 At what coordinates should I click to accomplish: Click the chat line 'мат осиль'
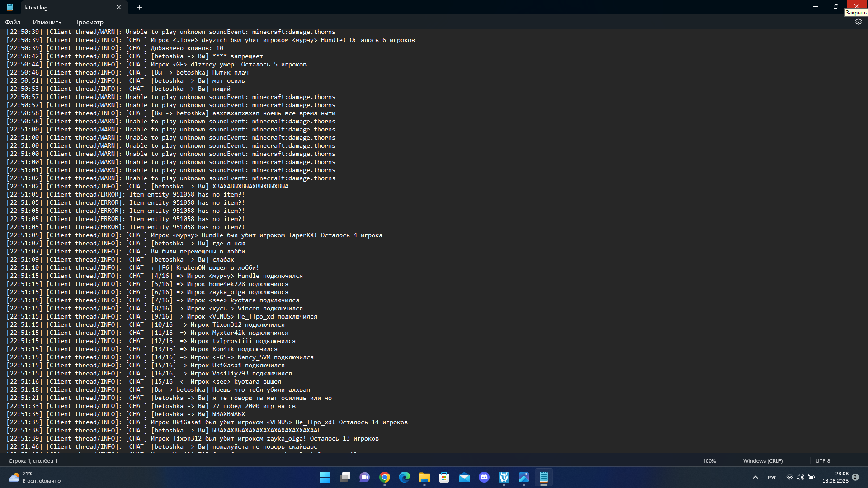126,81
